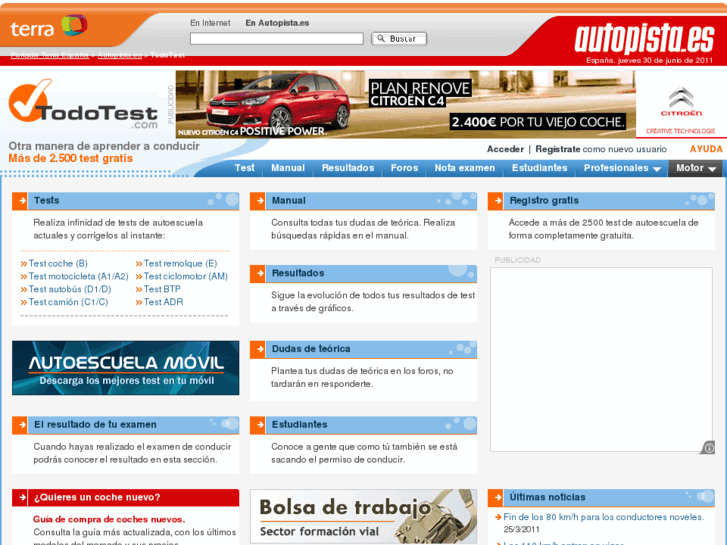727x545 pixels.
Task: Click the Portada Terra España breadcrumb
Action: click(50, 55)
